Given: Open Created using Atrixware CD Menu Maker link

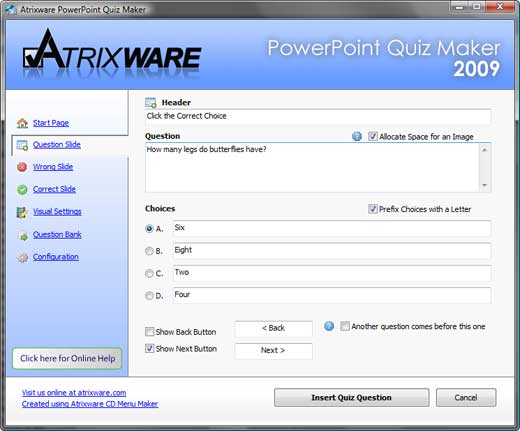Looking at the screenshot, I should (90, 404).
